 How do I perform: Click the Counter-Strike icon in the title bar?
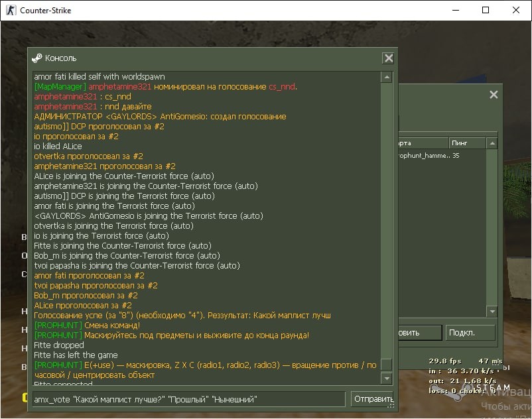[x=11, y=10]
